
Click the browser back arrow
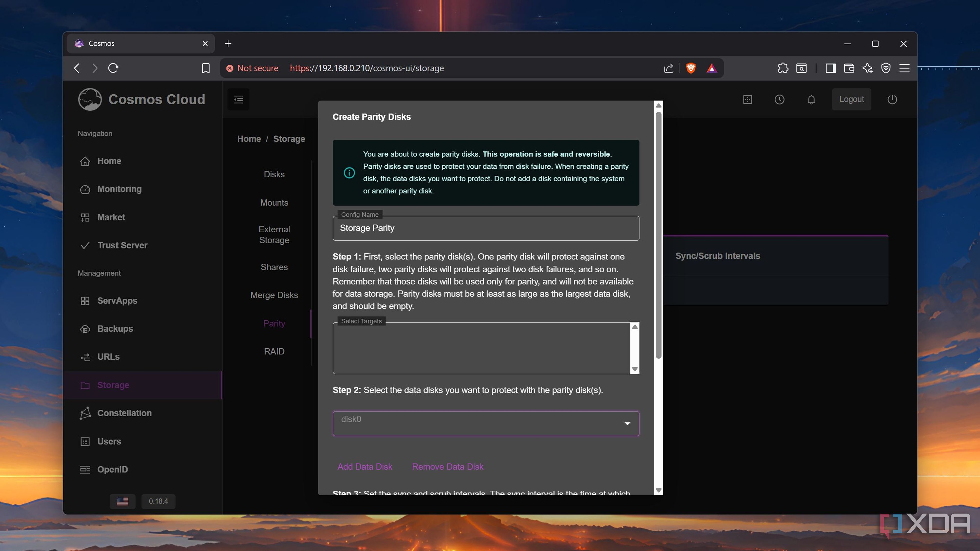click(x=77, y=68)
